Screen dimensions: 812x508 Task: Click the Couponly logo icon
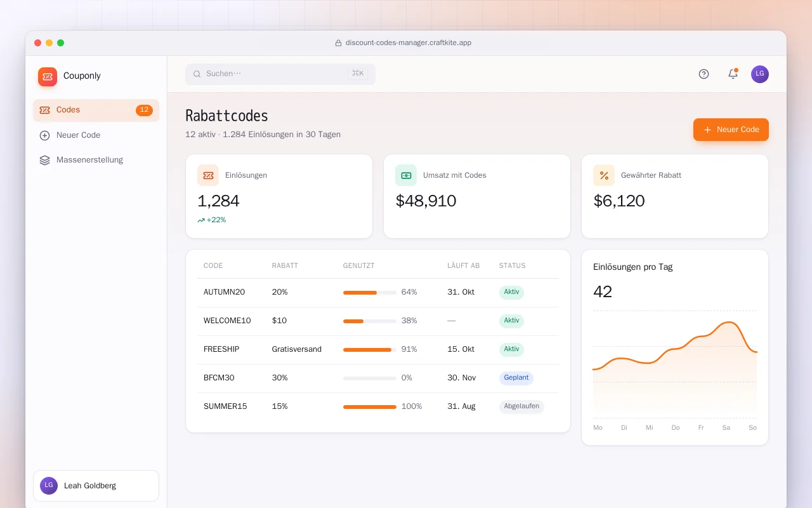coord(48,77)
